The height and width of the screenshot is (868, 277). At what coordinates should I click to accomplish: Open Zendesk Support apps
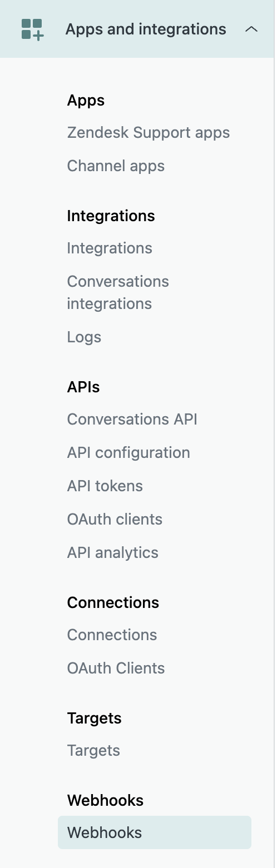pos(149,133)
